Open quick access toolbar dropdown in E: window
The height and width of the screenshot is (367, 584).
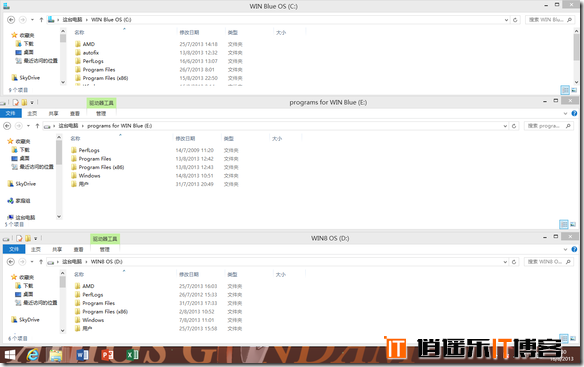32,102
